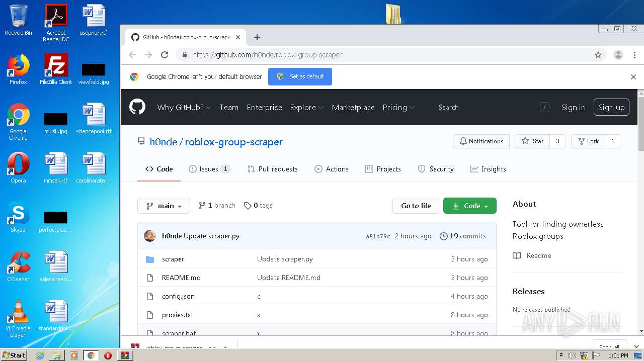Go forward in Chrome

click(148, 55)
